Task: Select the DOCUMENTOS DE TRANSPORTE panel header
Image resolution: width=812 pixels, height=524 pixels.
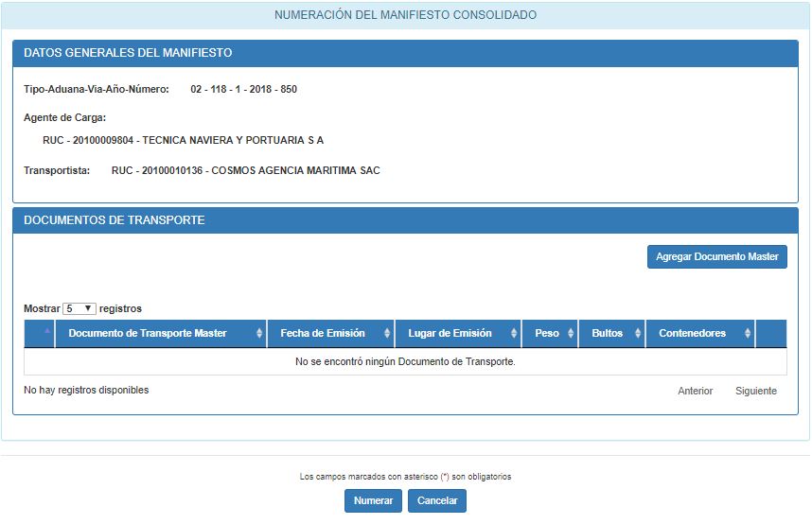Action: (x=405, y=220)
